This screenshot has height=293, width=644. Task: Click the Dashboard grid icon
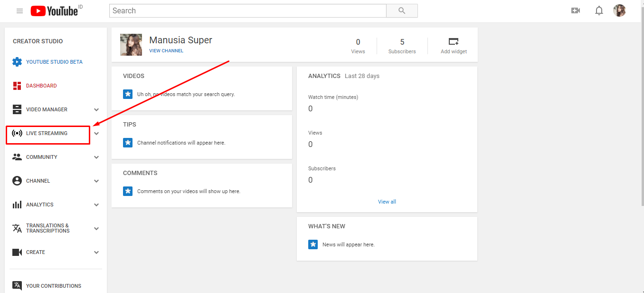[17, 86]
